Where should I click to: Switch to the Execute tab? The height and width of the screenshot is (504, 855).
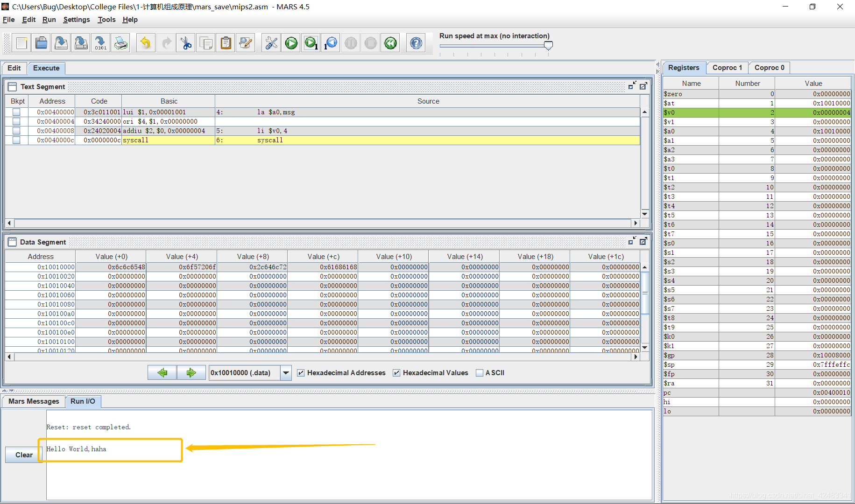point(46,68)
